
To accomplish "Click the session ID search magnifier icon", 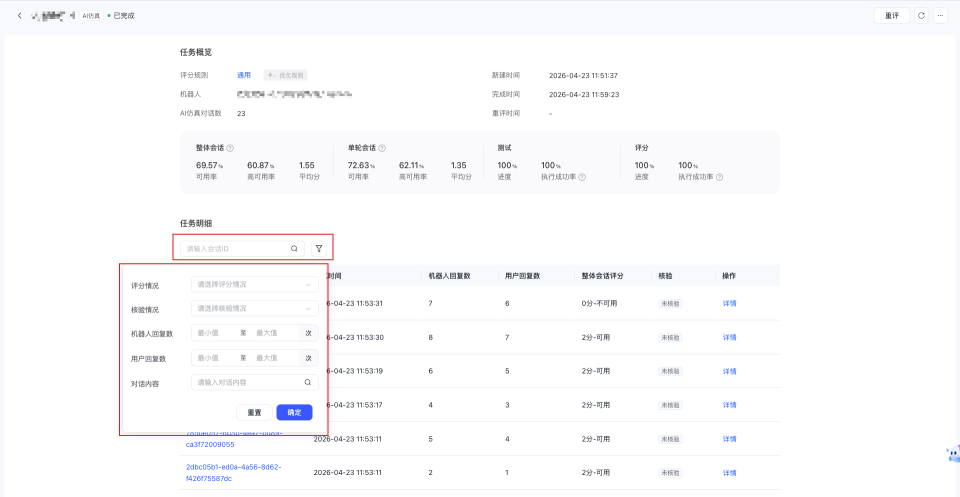I will pos(294,248).
